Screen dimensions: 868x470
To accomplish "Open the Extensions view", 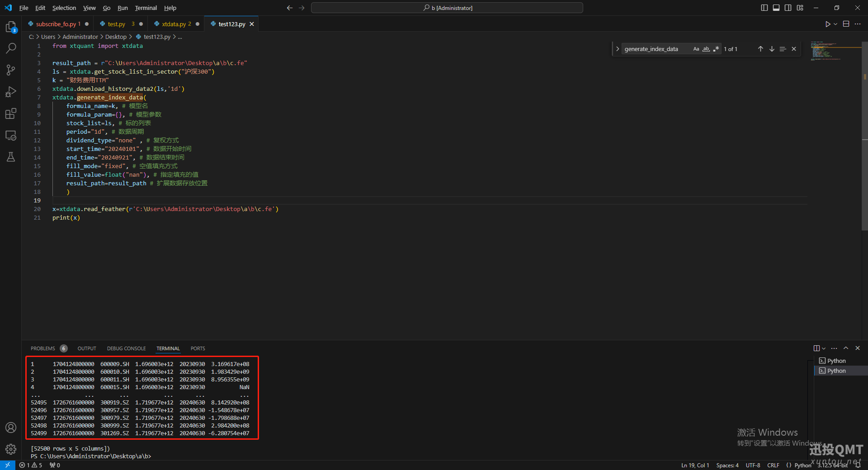I will pos(11,113).
